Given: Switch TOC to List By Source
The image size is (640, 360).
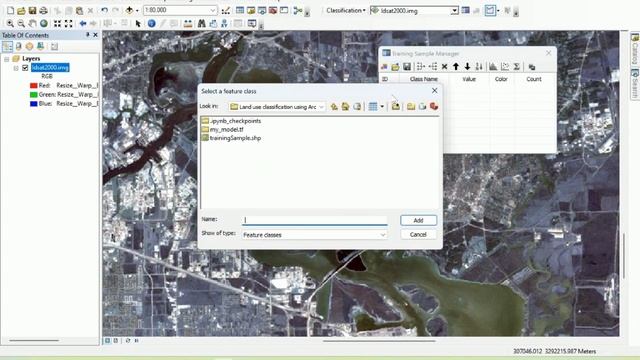Looking at the screenshot, I should point(19,47).
